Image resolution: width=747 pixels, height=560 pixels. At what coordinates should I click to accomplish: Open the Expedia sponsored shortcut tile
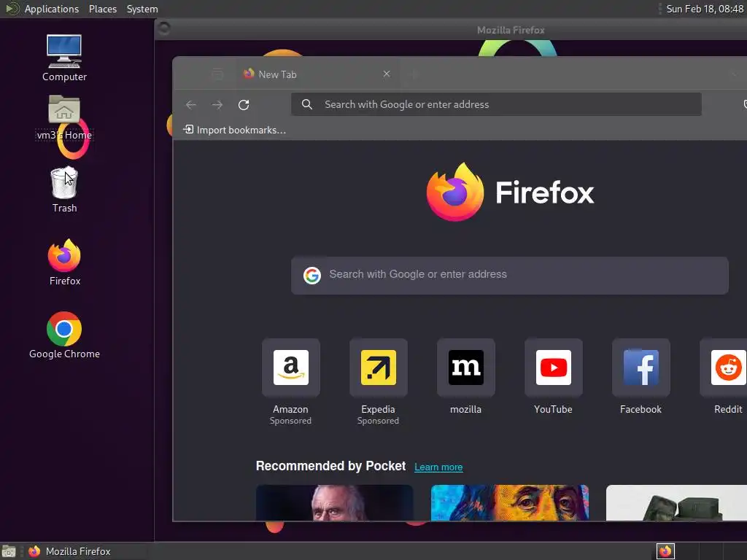[379, 367]
